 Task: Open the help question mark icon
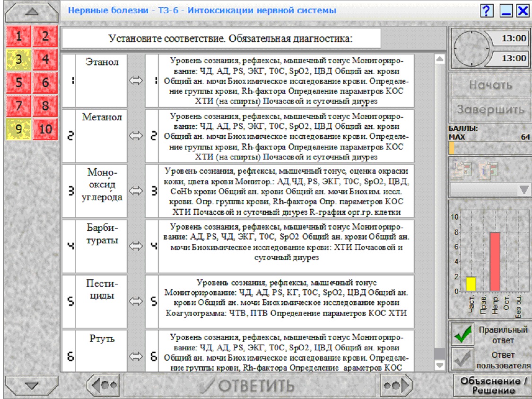pyautogui.click(x=487, y=10)
